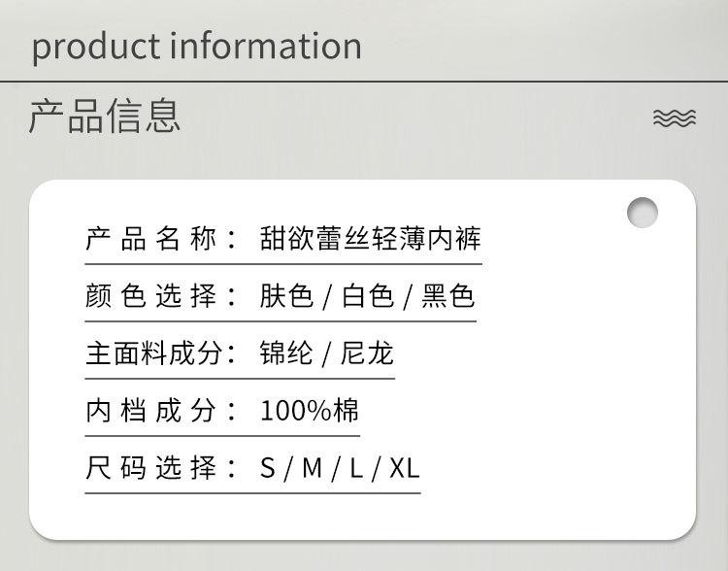Pick size M
This screenshot has height=571, width=728.
click(312, 469)
